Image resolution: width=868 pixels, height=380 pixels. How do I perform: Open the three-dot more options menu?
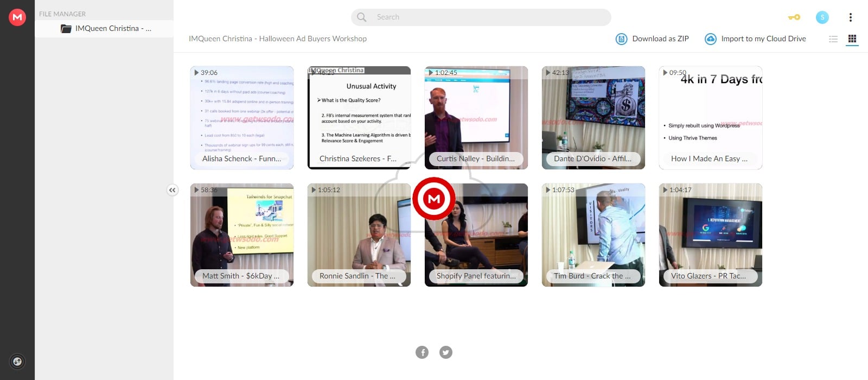pos(850,17)
